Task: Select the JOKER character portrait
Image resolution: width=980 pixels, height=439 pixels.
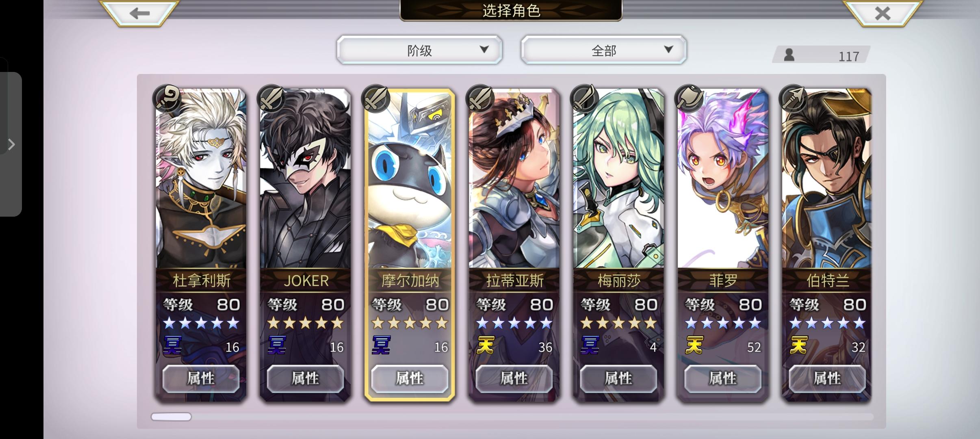Action: 305,179
